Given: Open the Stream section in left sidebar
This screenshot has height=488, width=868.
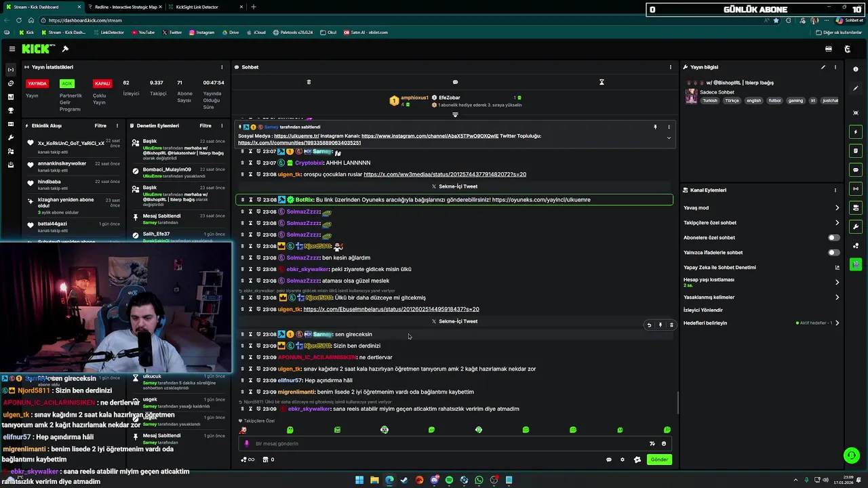Looking at the screenshot, I should 10,70.
